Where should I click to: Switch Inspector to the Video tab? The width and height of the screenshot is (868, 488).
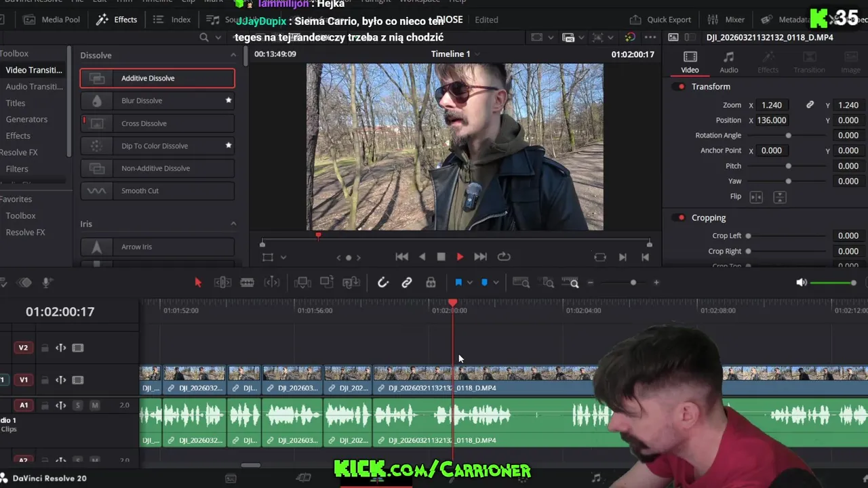coord(690,62)
